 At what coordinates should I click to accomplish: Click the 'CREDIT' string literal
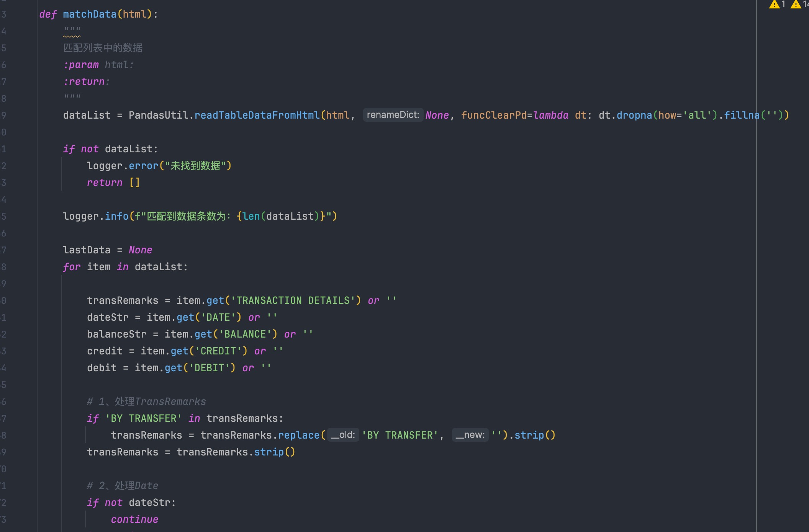click(218, 351)
